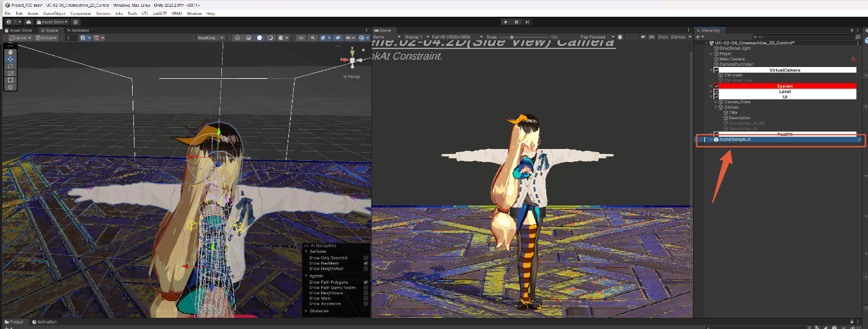Select the Transform tool
Viewport: 868px width, 329px height.
point(11,87)
